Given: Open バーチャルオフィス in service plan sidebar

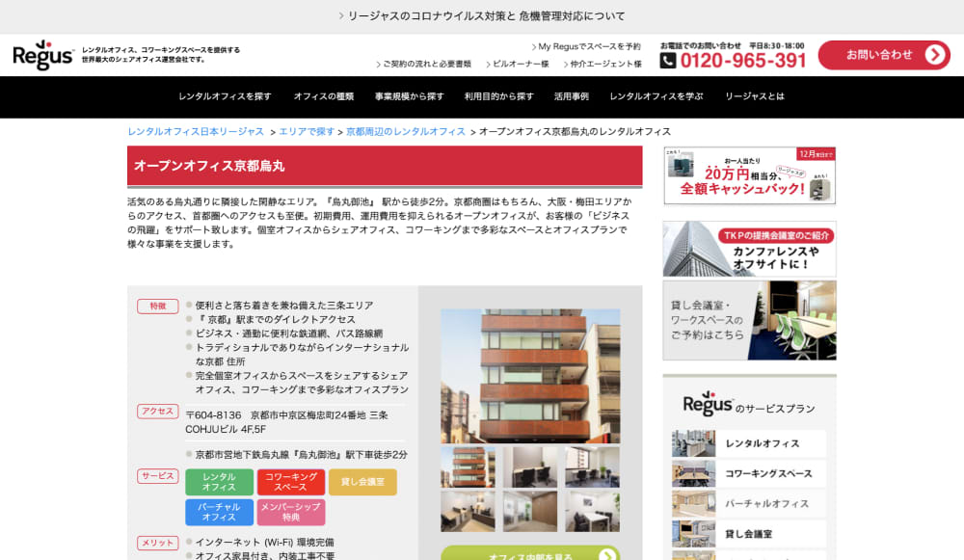Looking at the screenshot, I should [749, 503].
